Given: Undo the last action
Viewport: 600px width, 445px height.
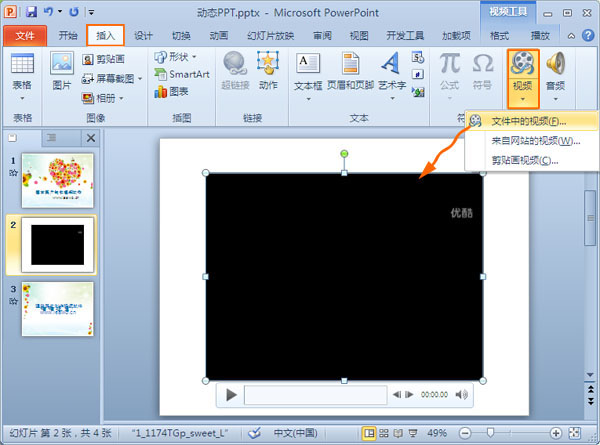Looking at the screenshot, I should pyautogui.click(x=48, y=12).
